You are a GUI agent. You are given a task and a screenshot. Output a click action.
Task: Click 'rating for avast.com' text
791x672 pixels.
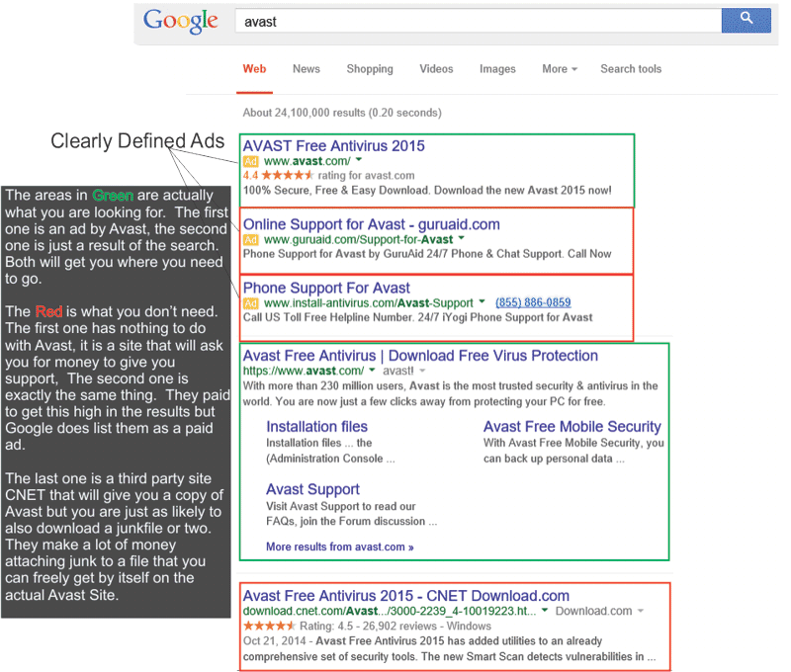[x=366, y=176]
